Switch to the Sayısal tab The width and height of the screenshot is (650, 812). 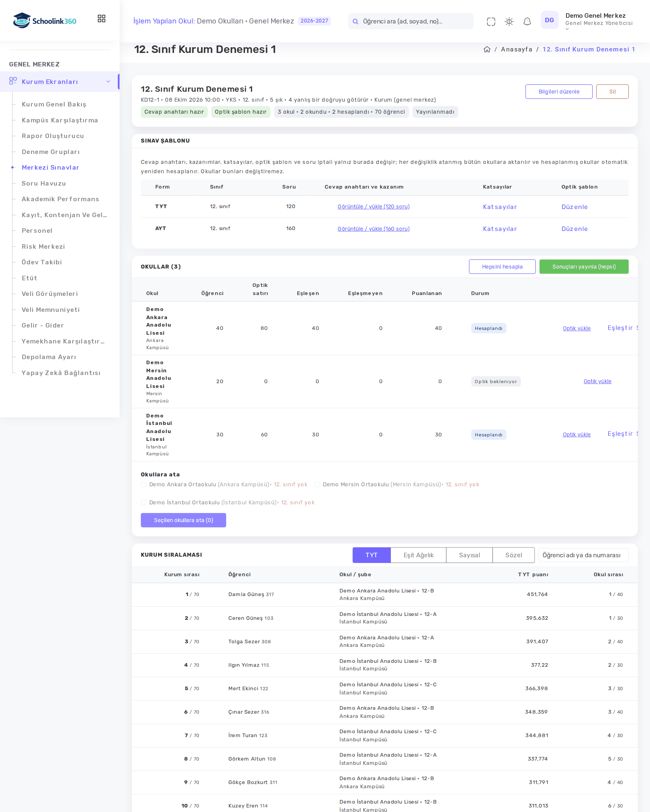pyautogui.click(x=469, y=555)
